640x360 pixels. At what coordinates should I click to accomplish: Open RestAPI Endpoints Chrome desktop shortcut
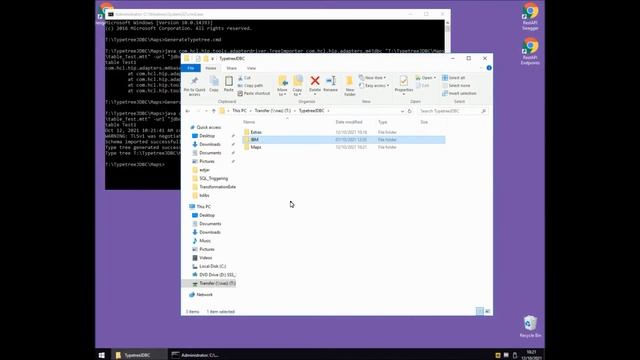click(530, 51)
